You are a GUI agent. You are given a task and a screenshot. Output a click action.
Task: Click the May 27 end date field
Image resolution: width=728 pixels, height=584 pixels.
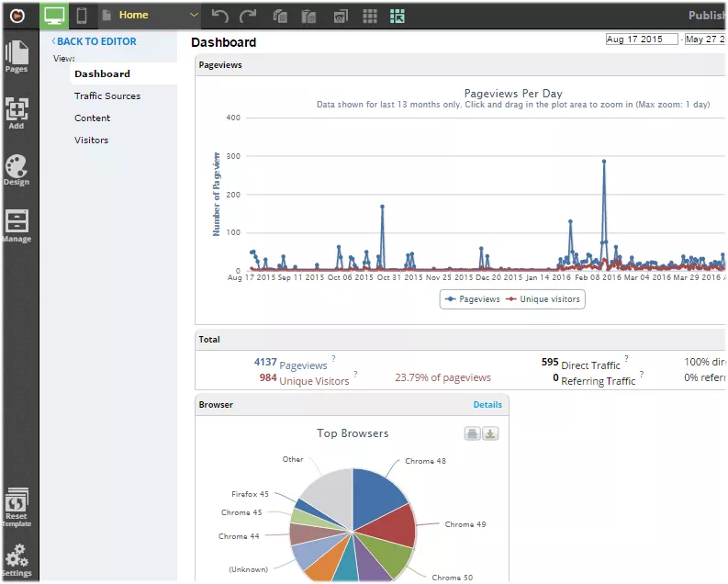(x=705, y=39)
